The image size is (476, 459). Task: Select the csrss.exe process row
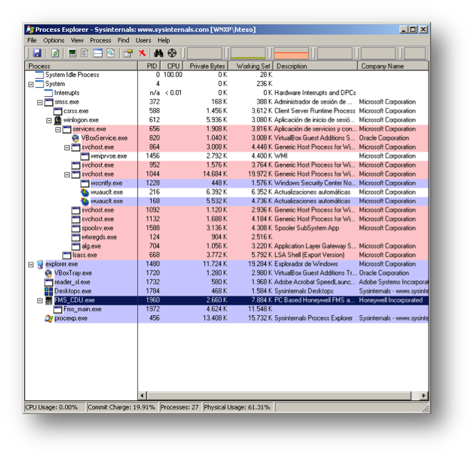click(227, 111)
